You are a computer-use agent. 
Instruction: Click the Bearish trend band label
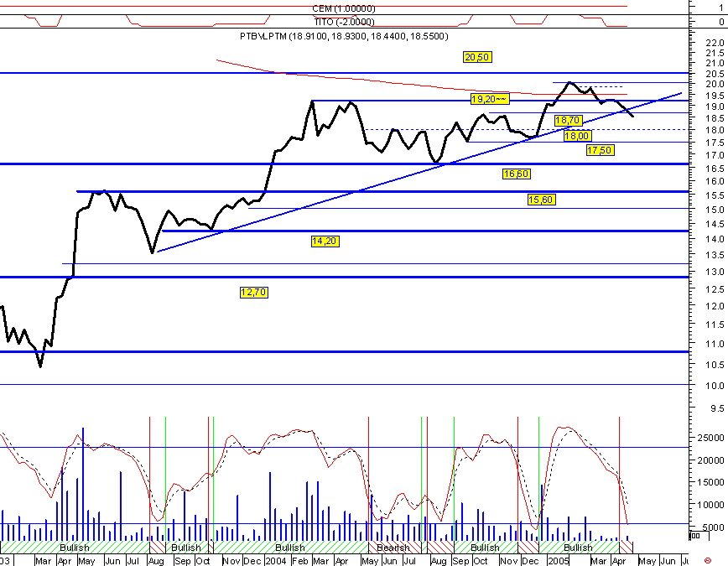393,548
